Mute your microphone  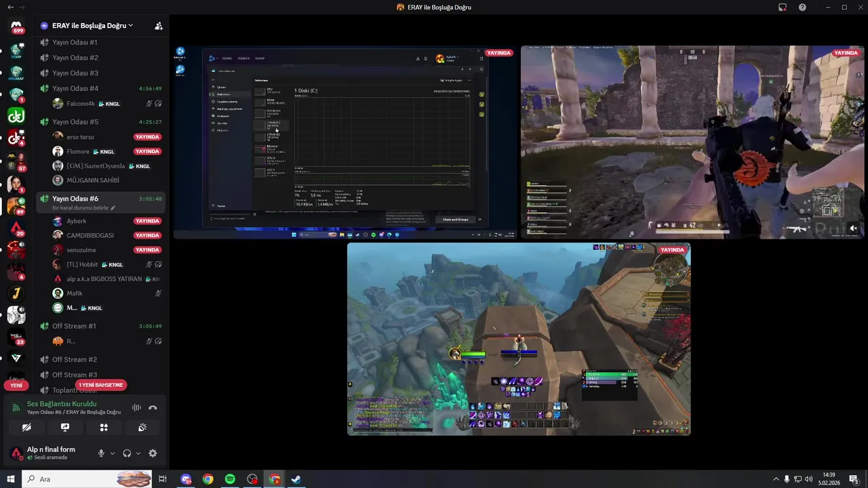(x=101, y=453)
